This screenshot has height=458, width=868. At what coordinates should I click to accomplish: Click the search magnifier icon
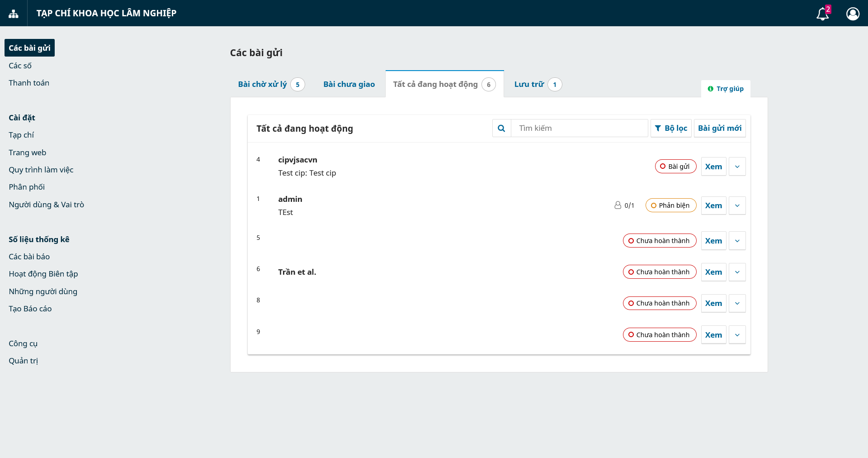[x=501, y=128]
